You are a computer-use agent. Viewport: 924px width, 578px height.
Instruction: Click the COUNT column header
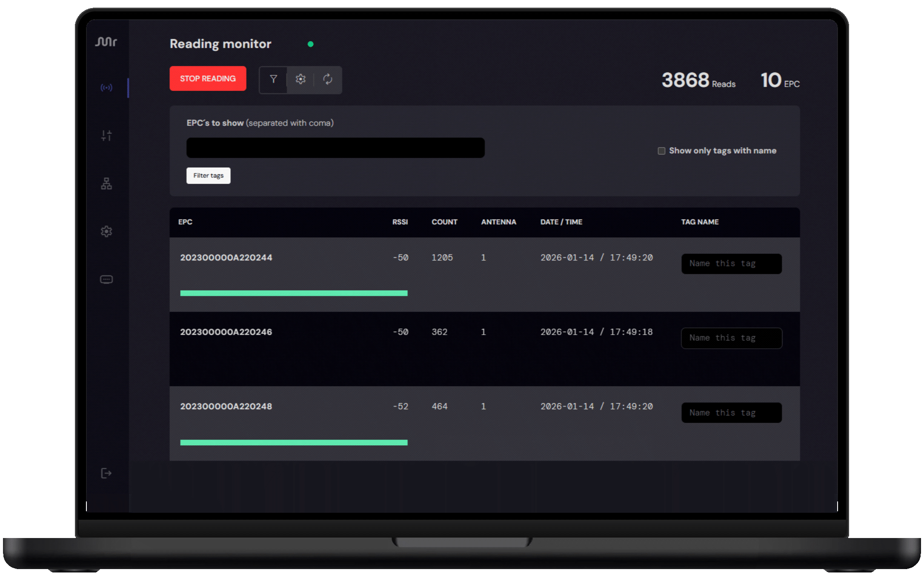tap(444, 222)
